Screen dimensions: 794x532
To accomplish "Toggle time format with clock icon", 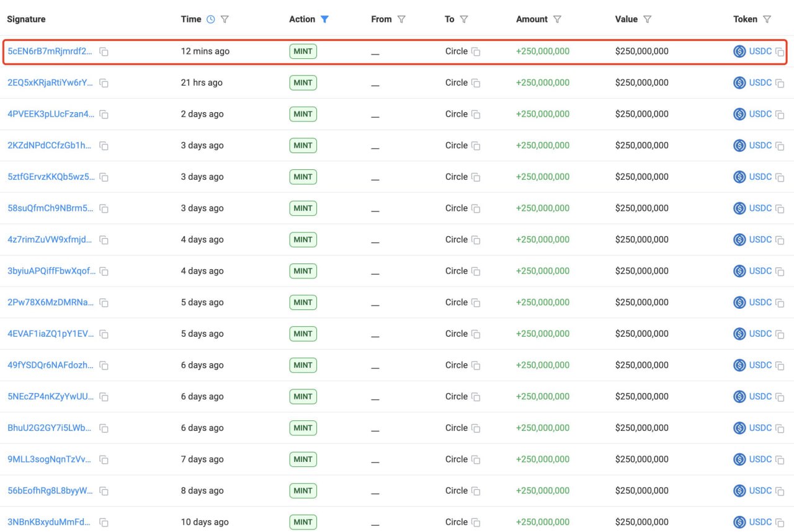I will coord(210,19).
